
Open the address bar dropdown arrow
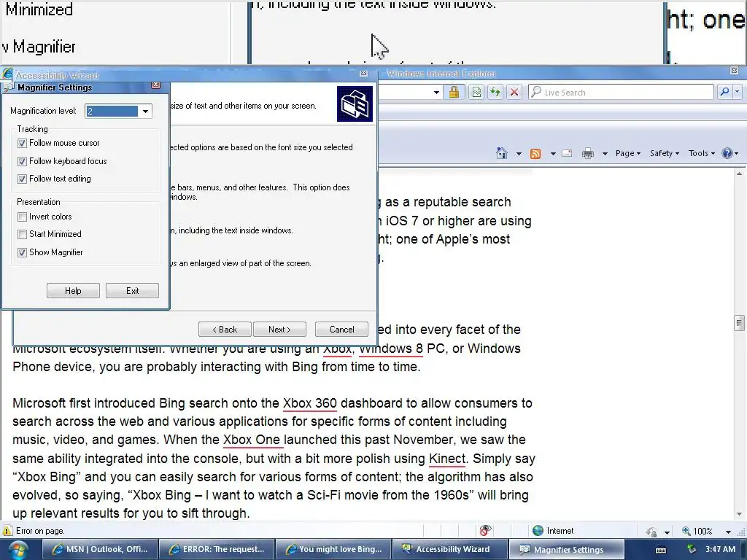(436, 93)
